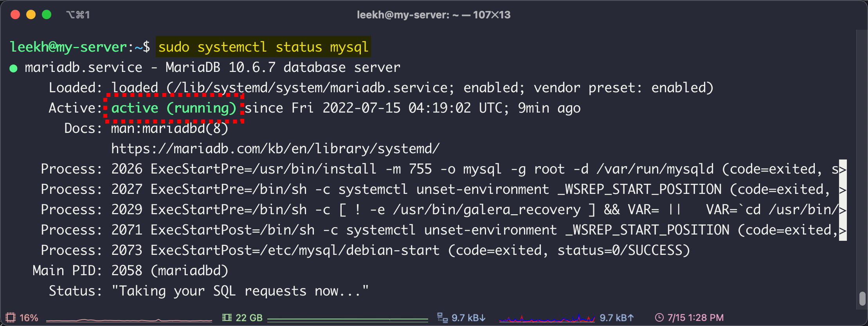Viewport: 868px width, 326px height.
Task: Click the truncation marker on Process 2029 line
Action: coord(843,210)
